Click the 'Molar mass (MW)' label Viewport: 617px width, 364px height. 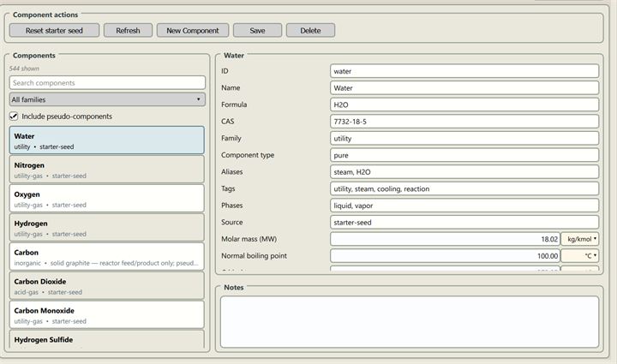point(249,239)
